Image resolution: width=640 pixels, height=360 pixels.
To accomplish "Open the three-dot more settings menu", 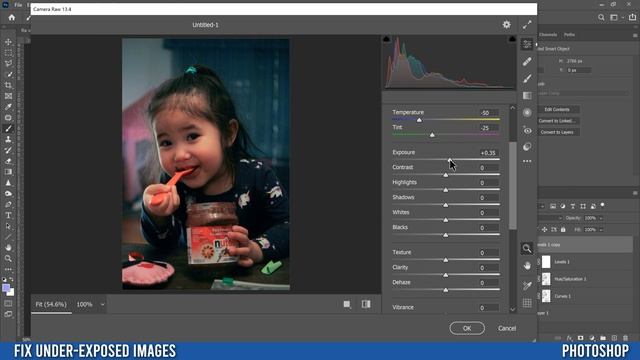I will point(527,161).
